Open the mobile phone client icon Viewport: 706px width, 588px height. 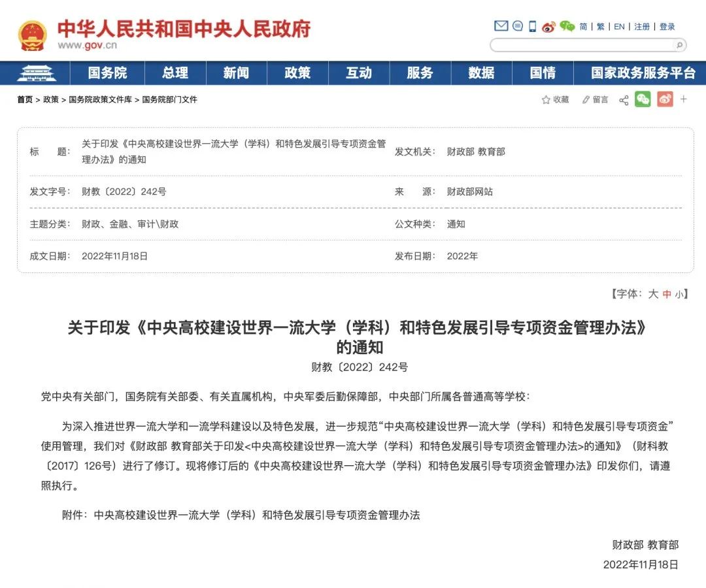click(x=533, y=26)
